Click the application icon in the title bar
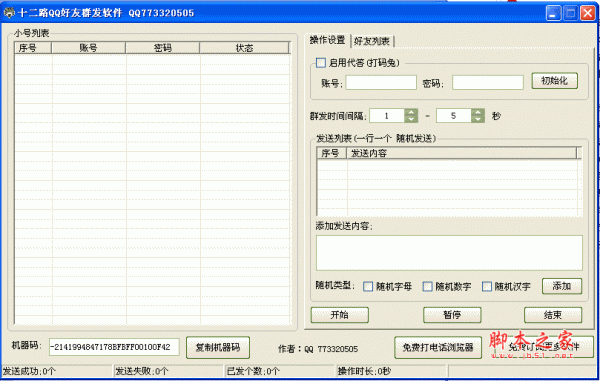This screenshot has width=600, height=381. click(x=8, y=13)
